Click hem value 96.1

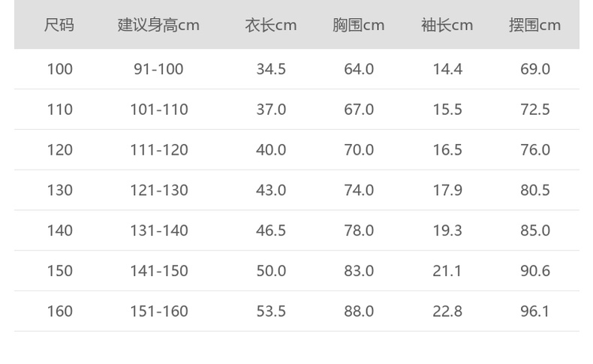[535, 311]
